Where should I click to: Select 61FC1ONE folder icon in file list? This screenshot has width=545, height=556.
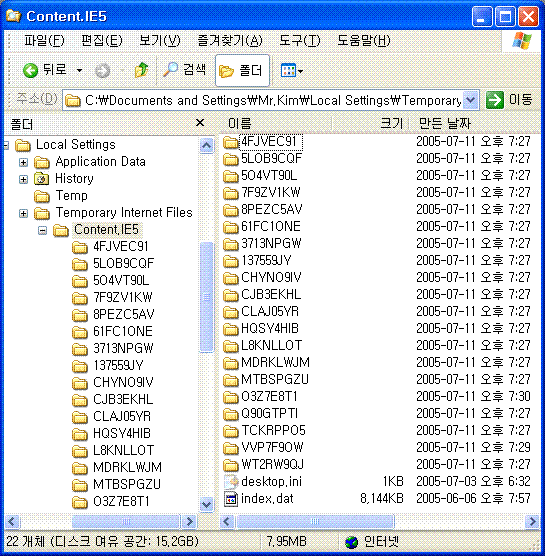tap(230, 227)
